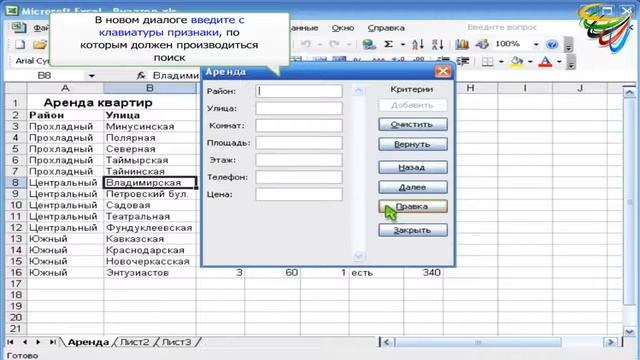
Task: Select cell Энтузиастов
Action: pos(150,272)
